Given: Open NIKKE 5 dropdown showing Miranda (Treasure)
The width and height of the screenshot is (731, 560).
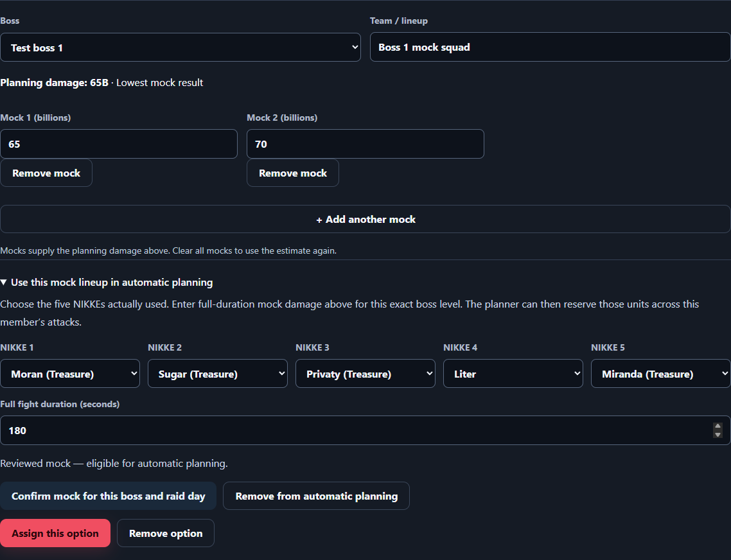Looking at the screenshot, I should tap(660, 374).
